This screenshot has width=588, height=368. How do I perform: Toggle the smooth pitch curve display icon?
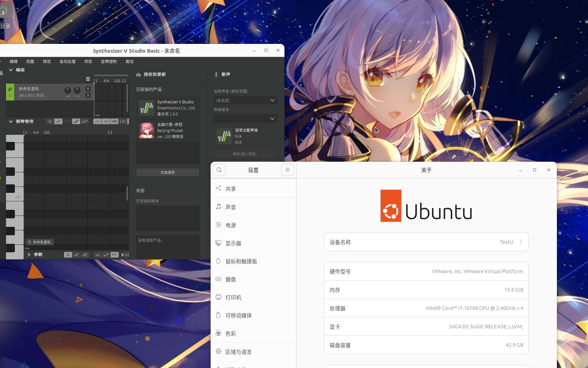[97, 121]
